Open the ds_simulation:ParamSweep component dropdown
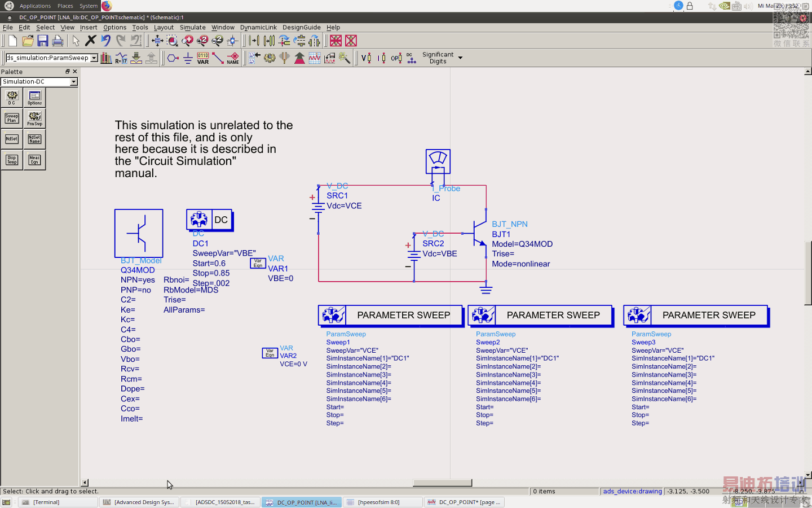The height and width of the screenshot is (508, 812). 94,58
